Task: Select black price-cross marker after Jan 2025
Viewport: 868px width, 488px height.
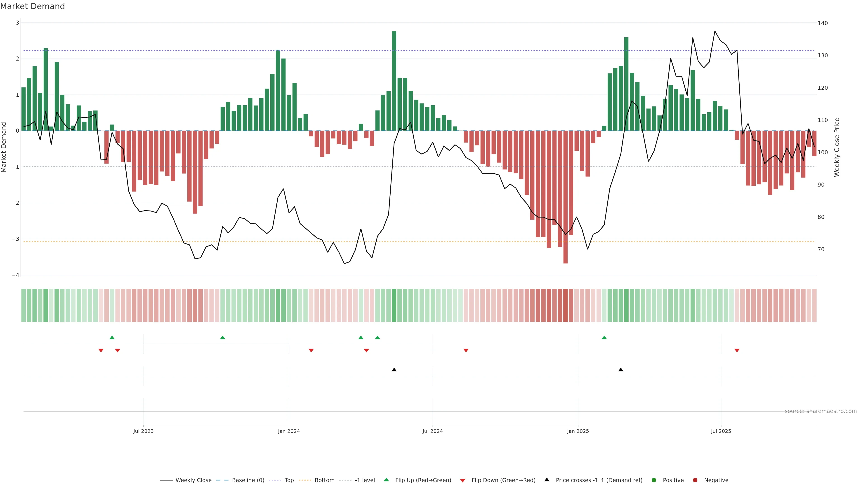Action: tap(621, 369)
